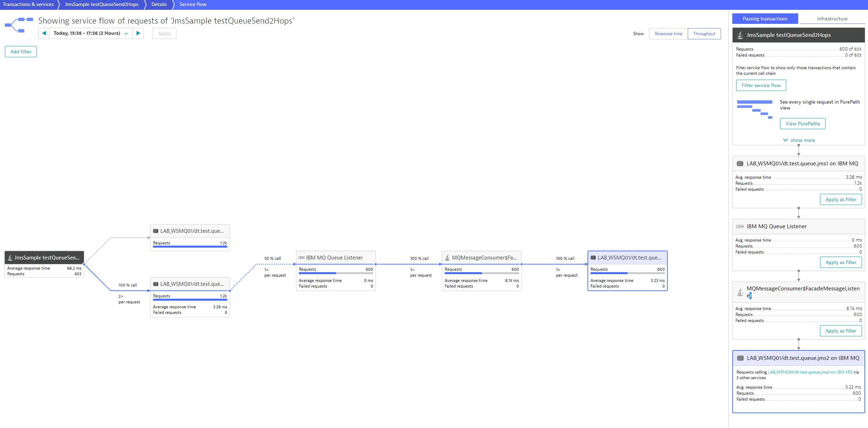The height and width of the screenshot is (428, 868).
Task: Open the Add filter panel
Action: pyautogui.click(x=20, y=51)
